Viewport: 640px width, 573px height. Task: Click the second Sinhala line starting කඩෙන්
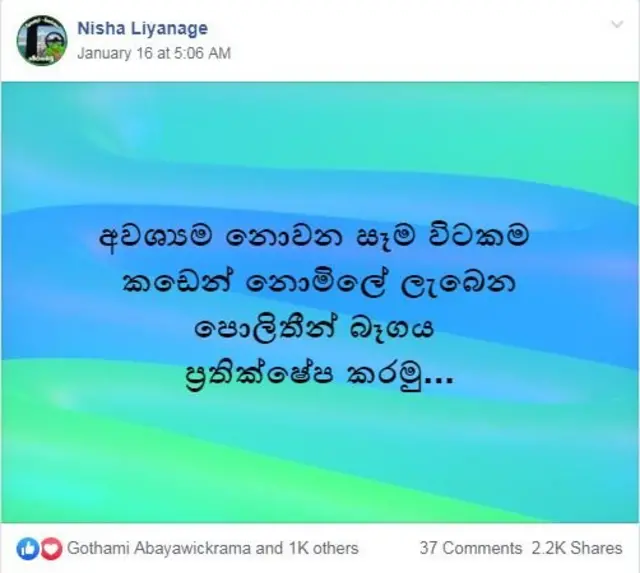coord(319,283)
